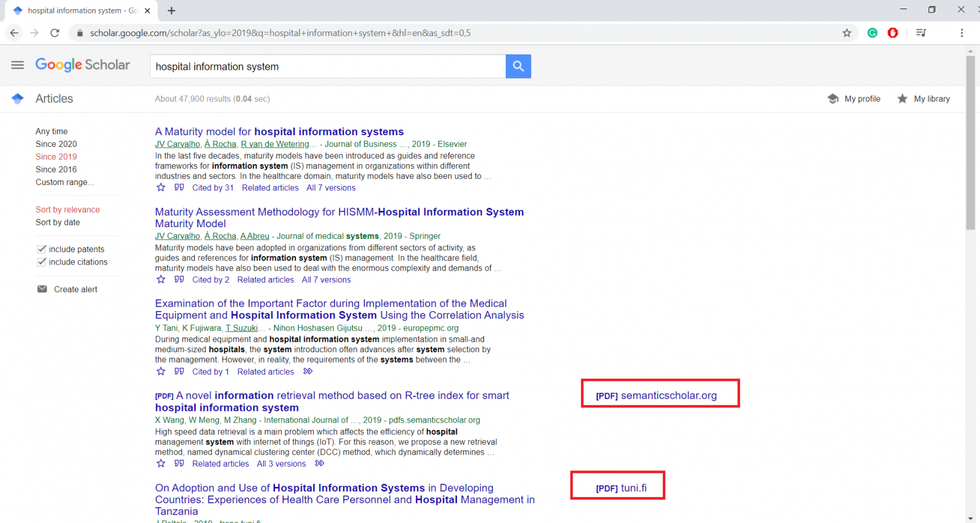Screen dimensions: 980x523
Task: Open A Maturity model for hospital information systems
Action: 279,132
